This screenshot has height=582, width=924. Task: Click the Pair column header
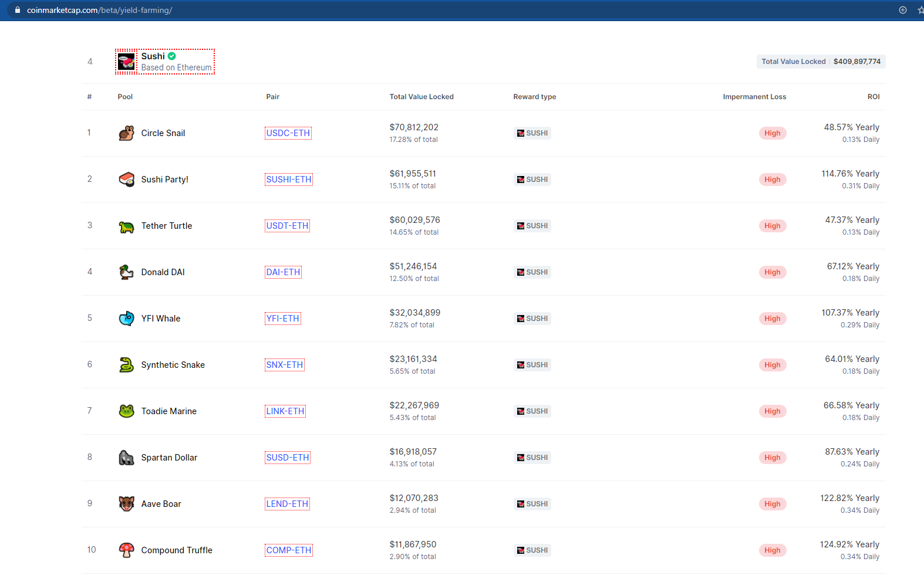273,97
